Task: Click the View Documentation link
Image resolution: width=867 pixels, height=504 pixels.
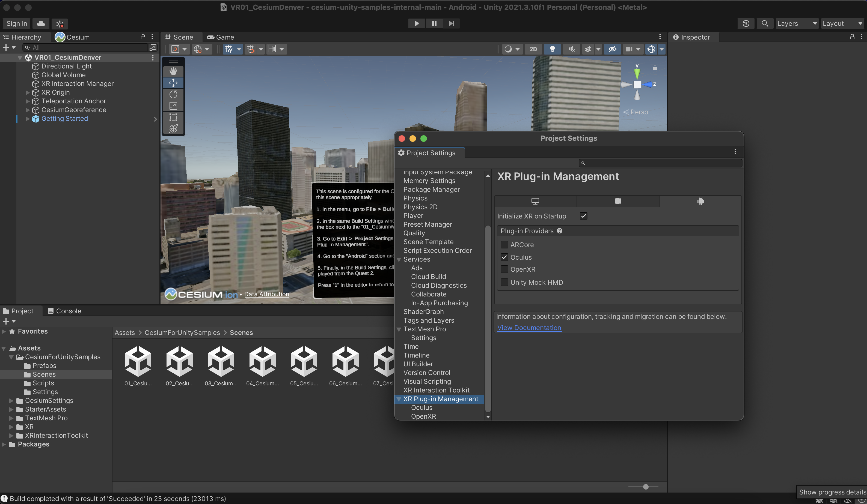Action: 529,328
